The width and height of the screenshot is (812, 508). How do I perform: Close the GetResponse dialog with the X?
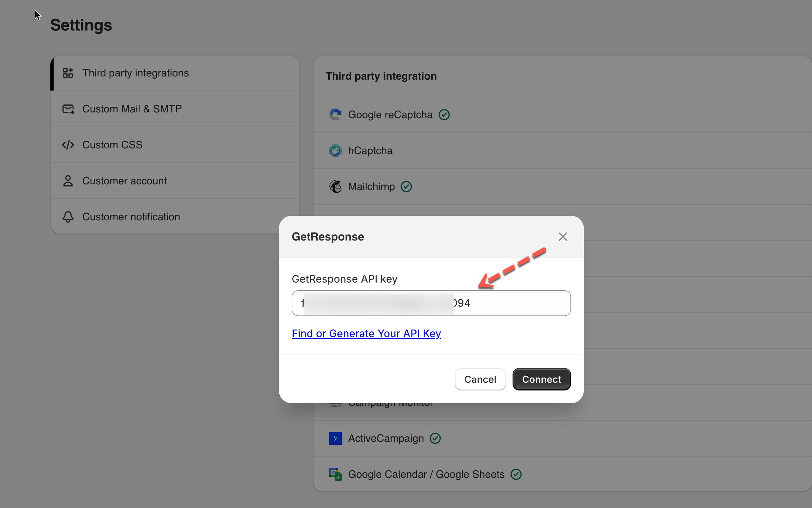click(x=563, y=237)
